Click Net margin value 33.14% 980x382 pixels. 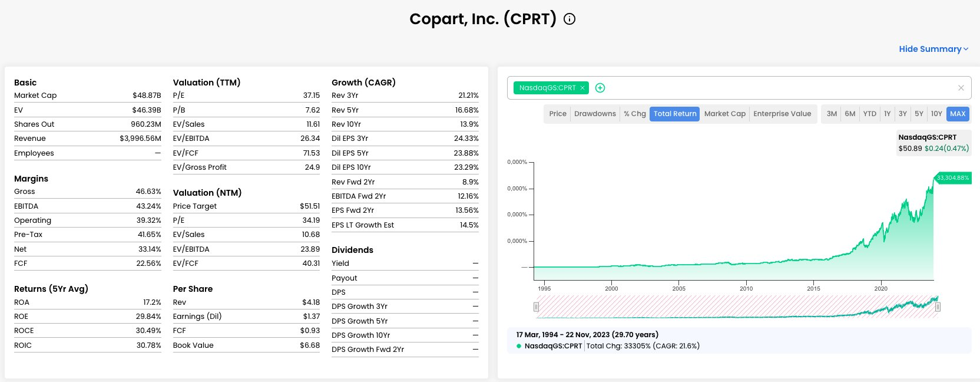click(x=150, y=249)
